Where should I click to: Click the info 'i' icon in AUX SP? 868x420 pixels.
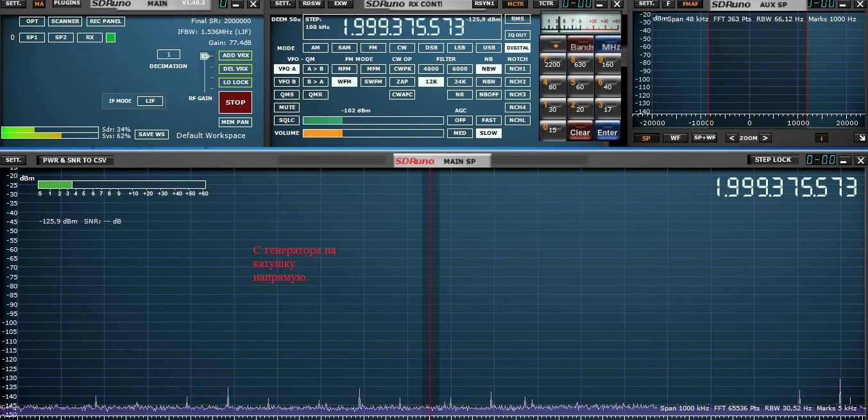(x=822, y=138)
